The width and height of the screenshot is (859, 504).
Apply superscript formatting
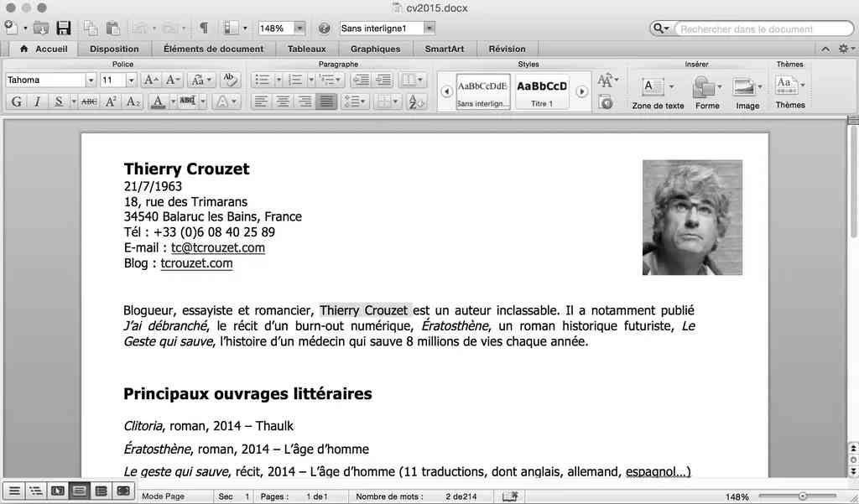[x=112, y=102]
